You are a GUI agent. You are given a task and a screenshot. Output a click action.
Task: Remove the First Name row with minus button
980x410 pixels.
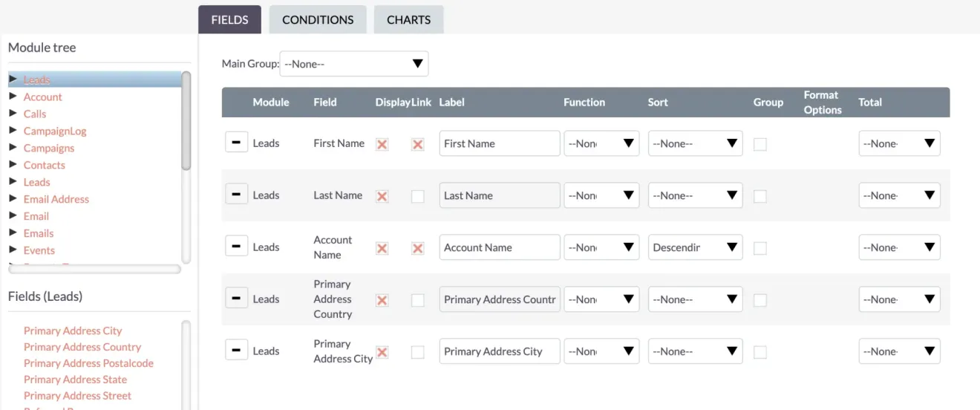(236, 142)
